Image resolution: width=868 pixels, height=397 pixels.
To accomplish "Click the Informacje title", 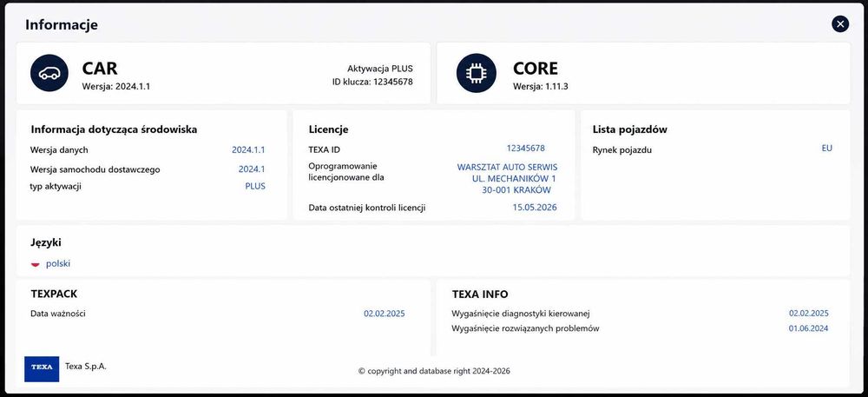I will 62,25.
